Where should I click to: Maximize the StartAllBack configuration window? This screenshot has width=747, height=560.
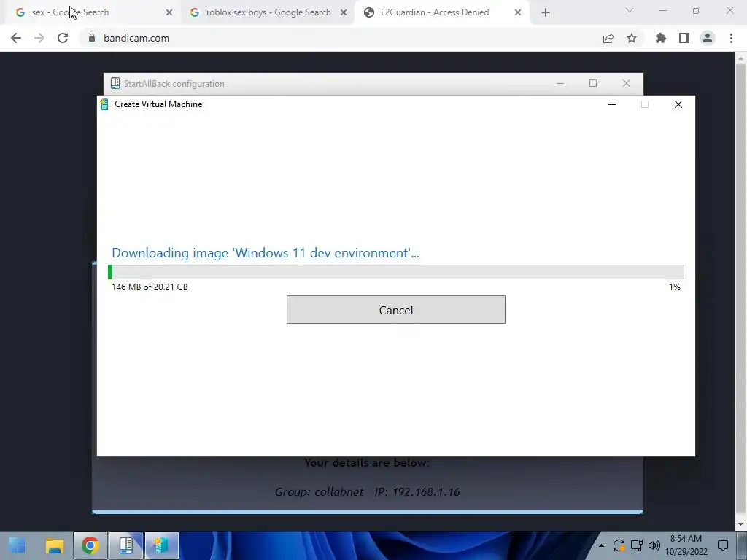tap(593, 83)
